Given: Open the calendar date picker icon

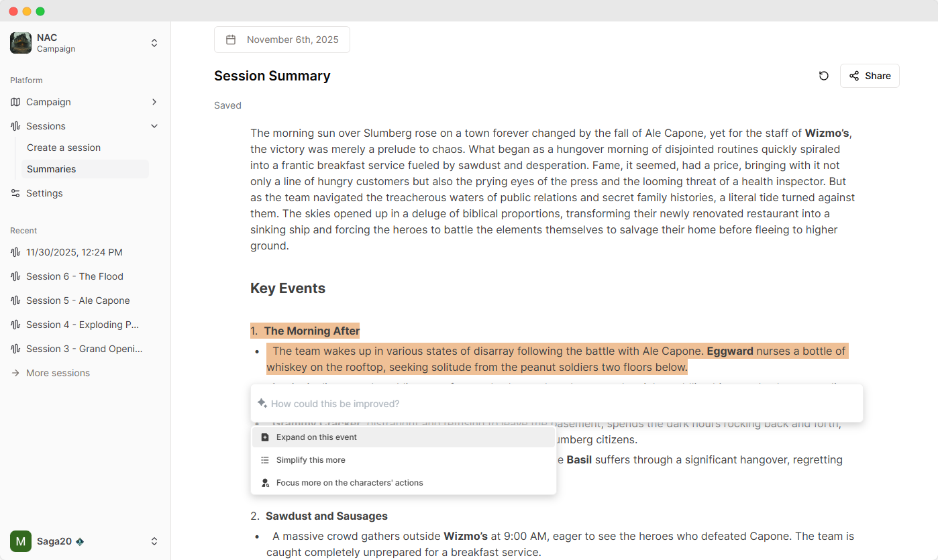Looking at the screenshot, I should pos(231,39).
